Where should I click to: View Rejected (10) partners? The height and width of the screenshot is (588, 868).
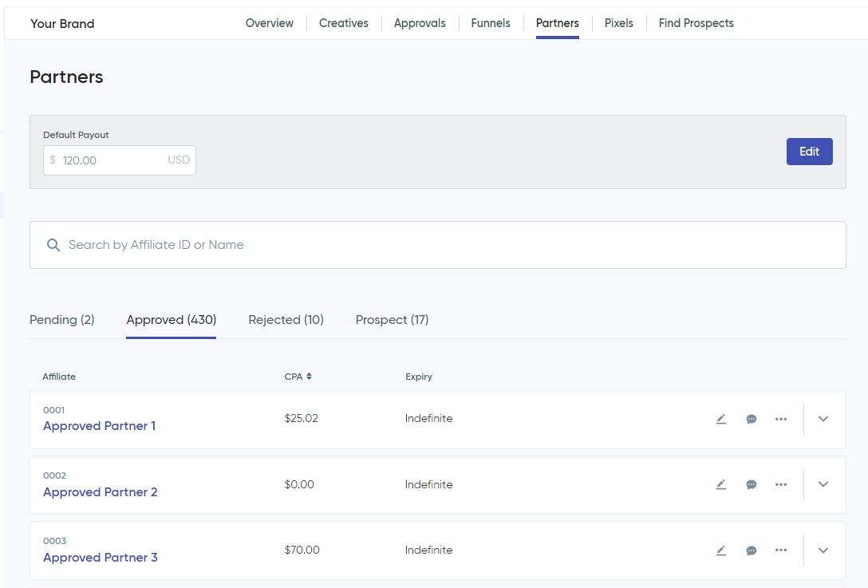coord(286,320)
